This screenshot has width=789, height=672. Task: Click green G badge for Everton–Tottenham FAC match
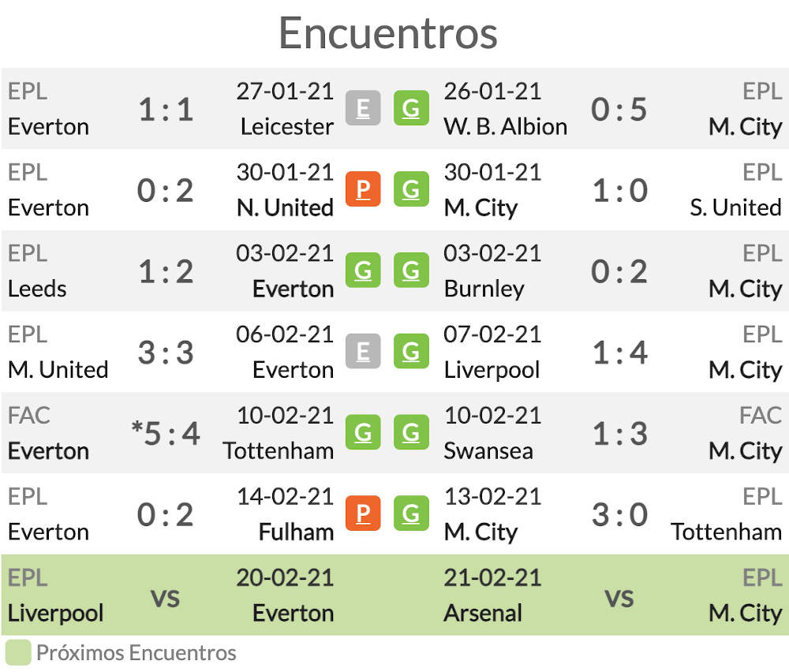tap(363, 432)
